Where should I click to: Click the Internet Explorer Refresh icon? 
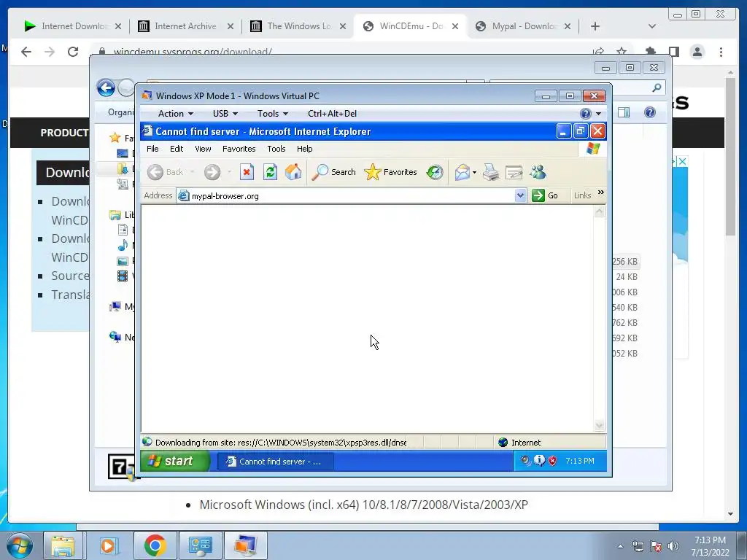pyautogui.click(x=270, y=172)
